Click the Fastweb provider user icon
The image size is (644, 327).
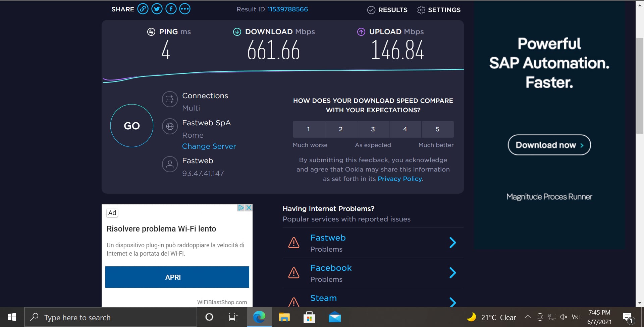click(170, 164)
